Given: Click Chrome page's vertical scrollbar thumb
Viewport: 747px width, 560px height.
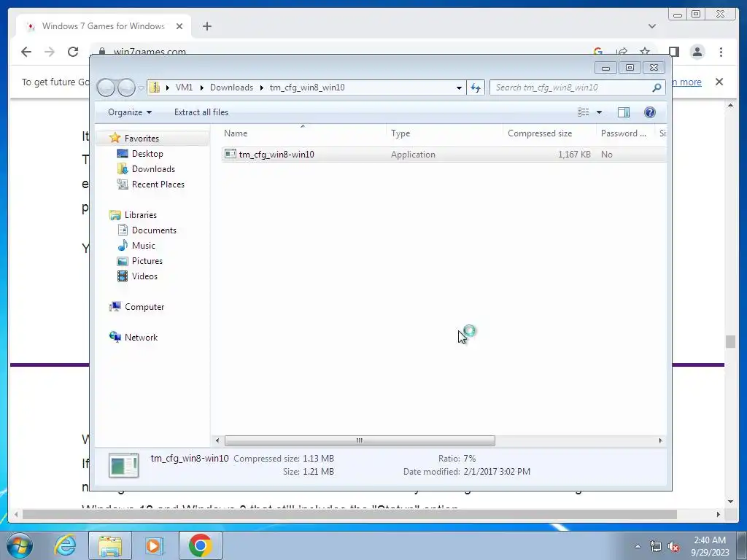Looking at the screenshot, I should click(730, 341).
